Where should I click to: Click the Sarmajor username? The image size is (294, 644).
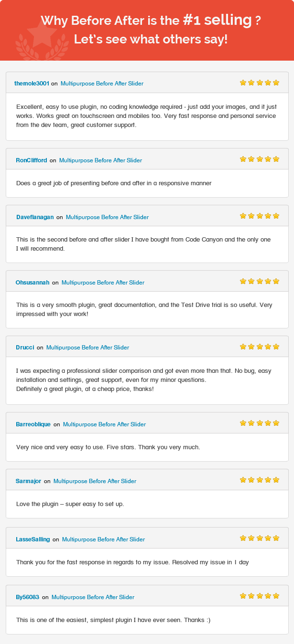pos(29,481)
